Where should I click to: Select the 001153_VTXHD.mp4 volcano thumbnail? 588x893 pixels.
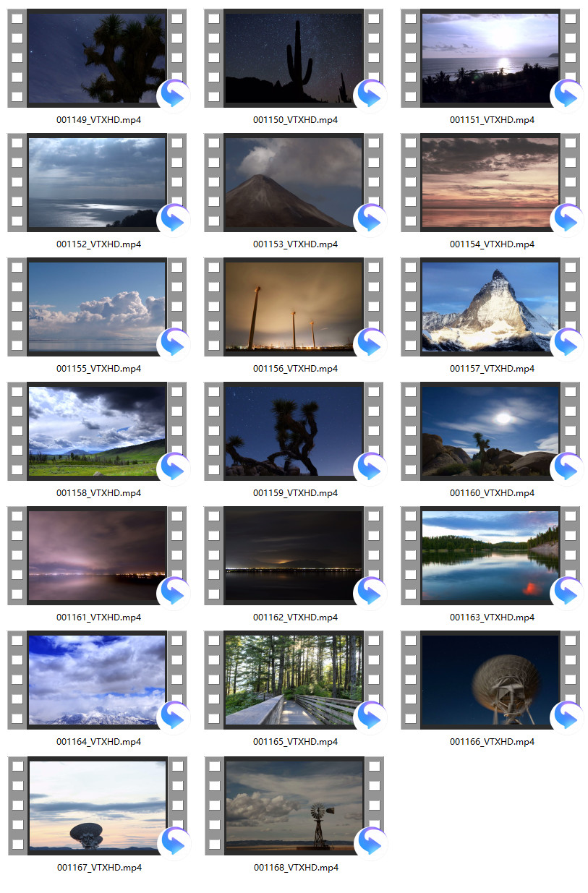[294, 182]
